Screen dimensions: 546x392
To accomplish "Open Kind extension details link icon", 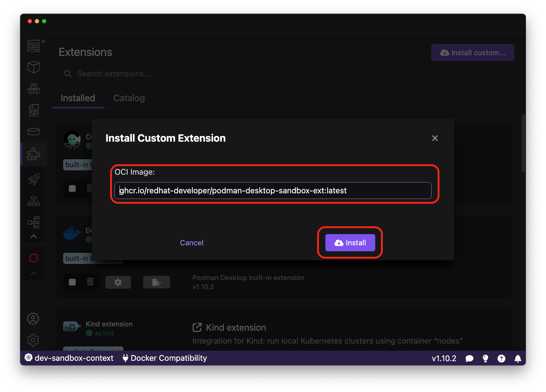I will tap(197, 327).
